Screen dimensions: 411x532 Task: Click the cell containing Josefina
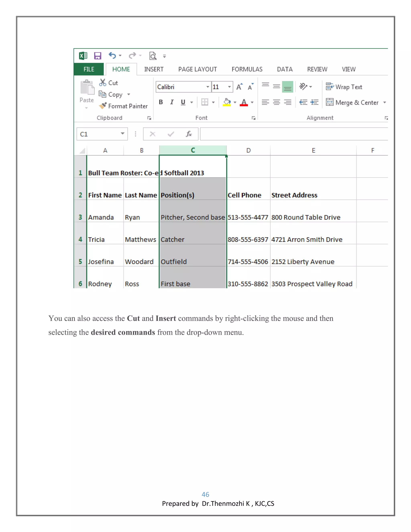105,255
